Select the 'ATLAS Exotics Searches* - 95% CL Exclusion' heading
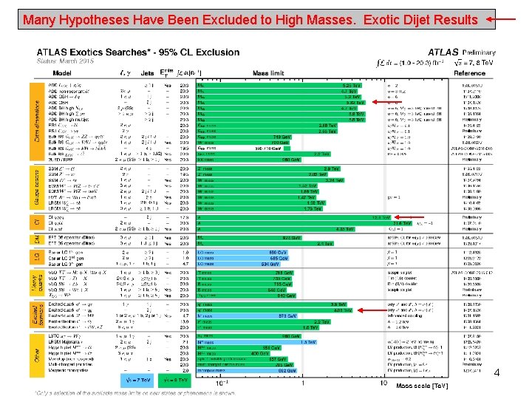The height and width of the screenshot is (399, 532). [x=138, y=52]
